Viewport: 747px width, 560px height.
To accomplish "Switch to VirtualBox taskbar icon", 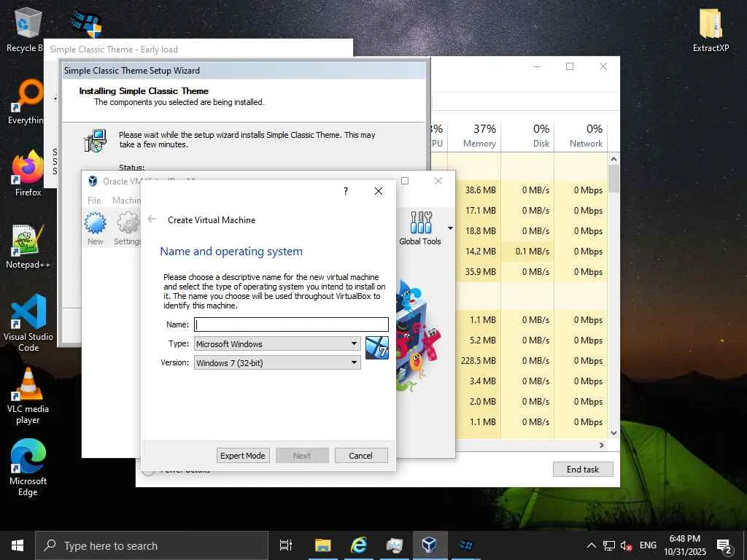I will (430, 545).
